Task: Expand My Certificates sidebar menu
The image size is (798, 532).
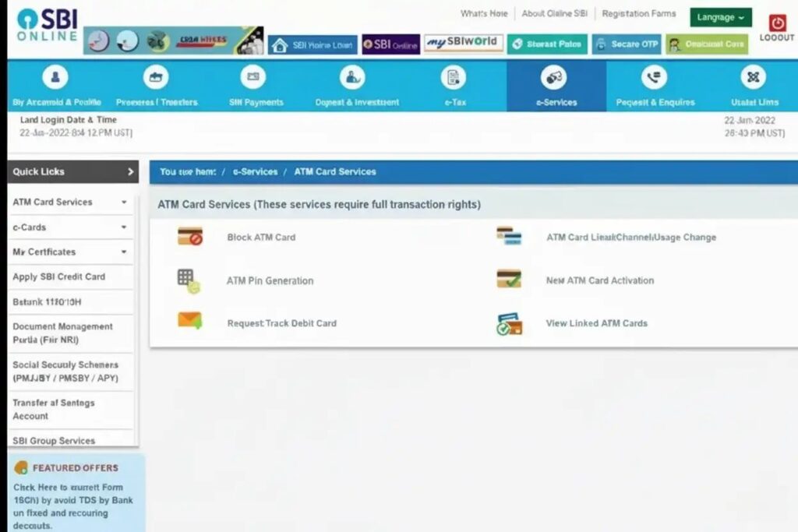Action: tap(124, 252)
